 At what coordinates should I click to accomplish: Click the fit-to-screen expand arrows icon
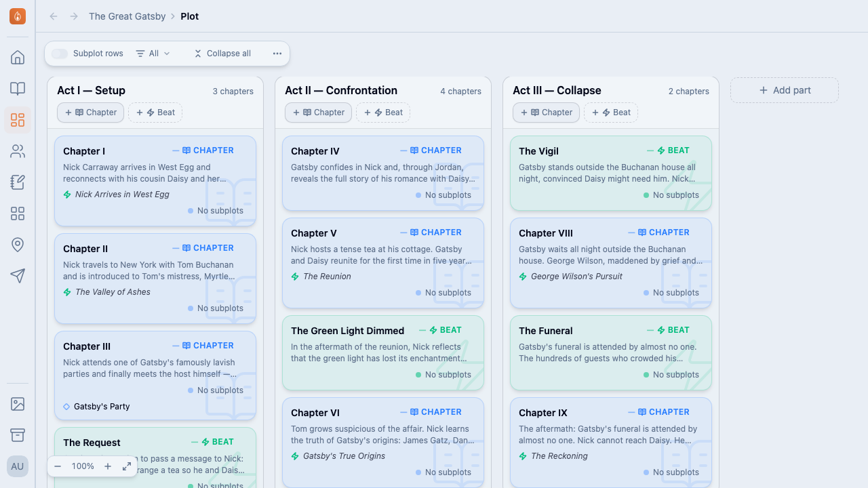(127, 466)
